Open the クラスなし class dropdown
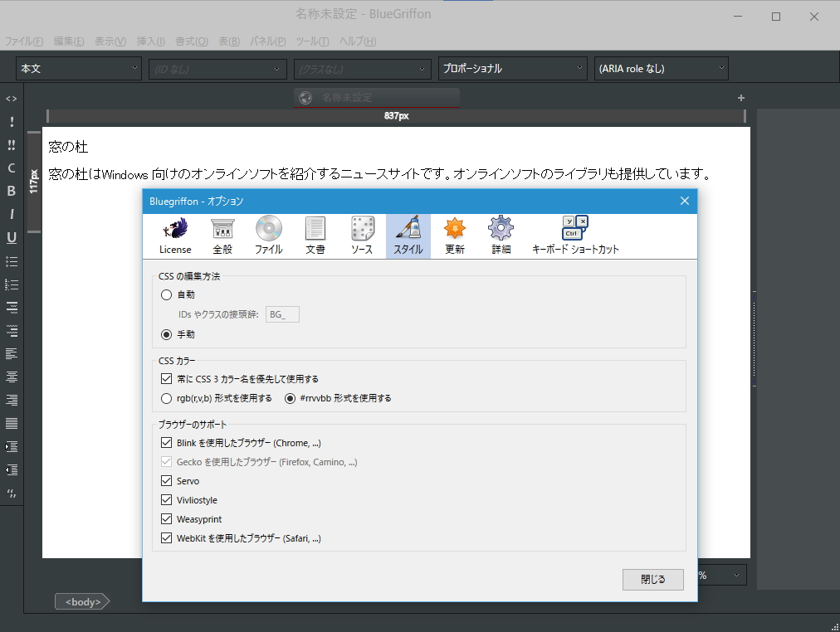 [363, 69]
